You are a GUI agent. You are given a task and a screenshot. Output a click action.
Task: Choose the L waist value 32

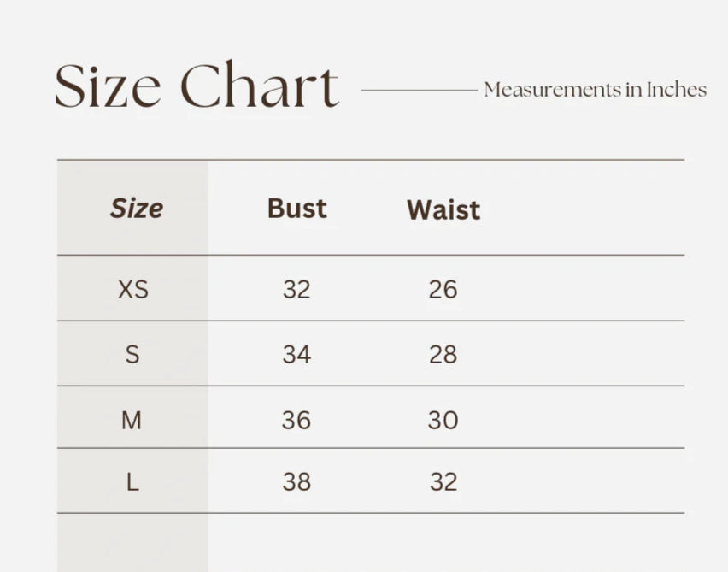[x=443, y=482]
